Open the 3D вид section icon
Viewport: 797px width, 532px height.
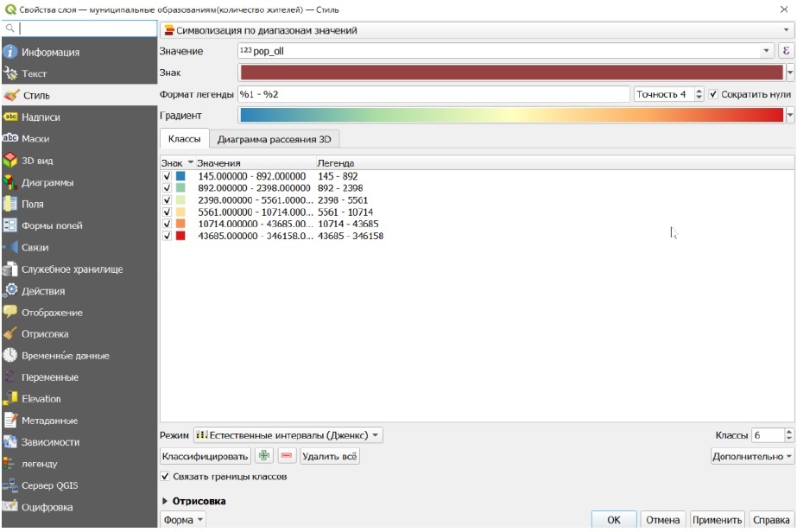[x=10, y=160]
